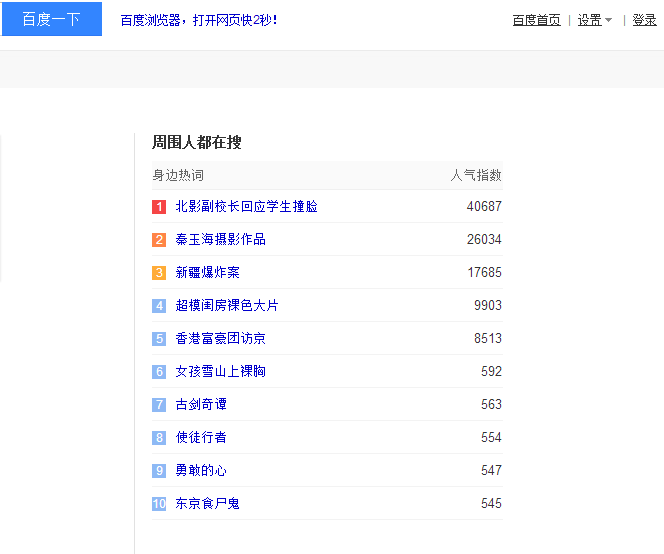The width and height of the screenshot is (664, 554).
Task: Click popularity value 547
Action: tap(491, 471)
